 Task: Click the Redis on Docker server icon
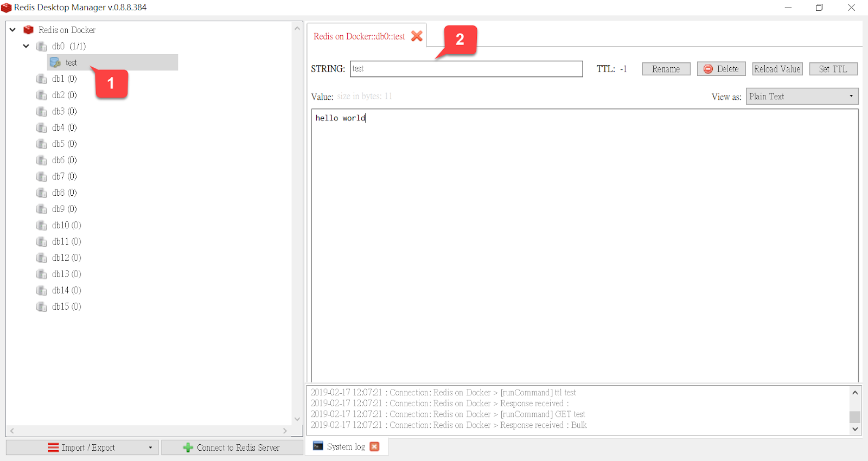point(29,30)
